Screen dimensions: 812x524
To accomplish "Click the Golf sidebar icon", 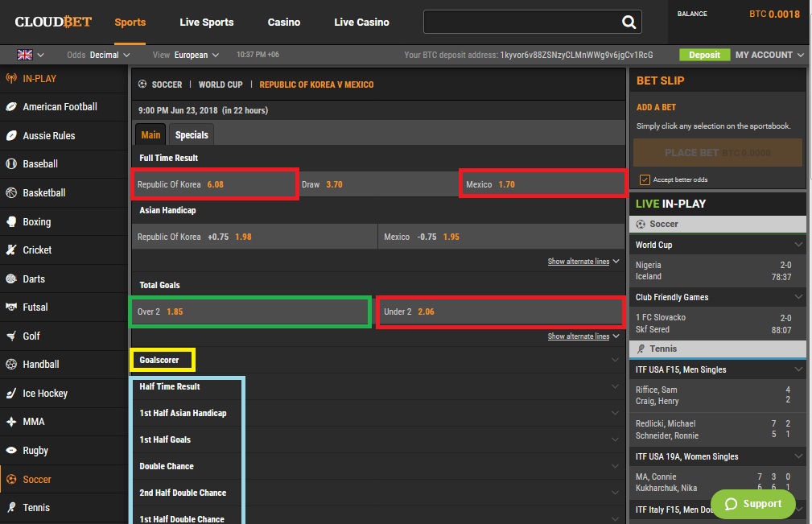I will [x=11, y=336].
